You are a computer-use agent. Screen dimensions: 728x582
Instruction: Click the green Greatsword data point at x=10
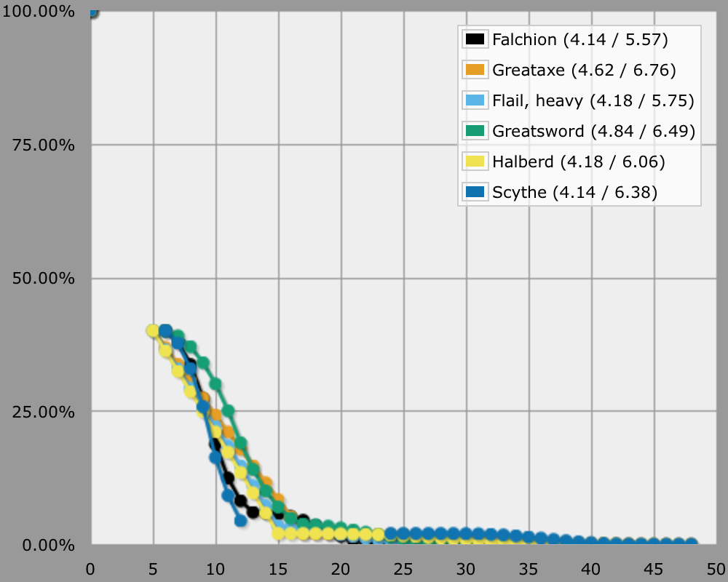point(215,383)
